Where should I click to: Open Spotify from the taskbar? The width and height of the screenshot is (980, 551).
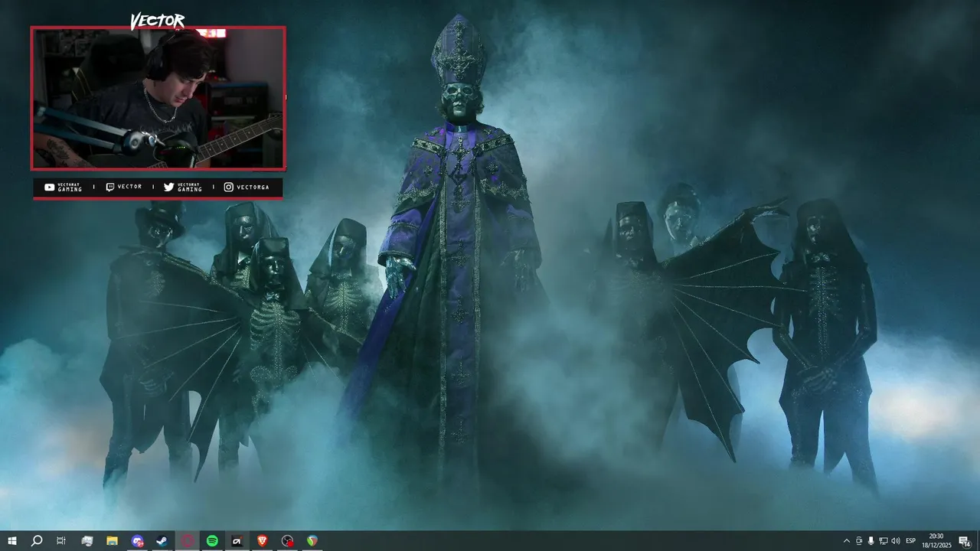(x=212, y=541)
